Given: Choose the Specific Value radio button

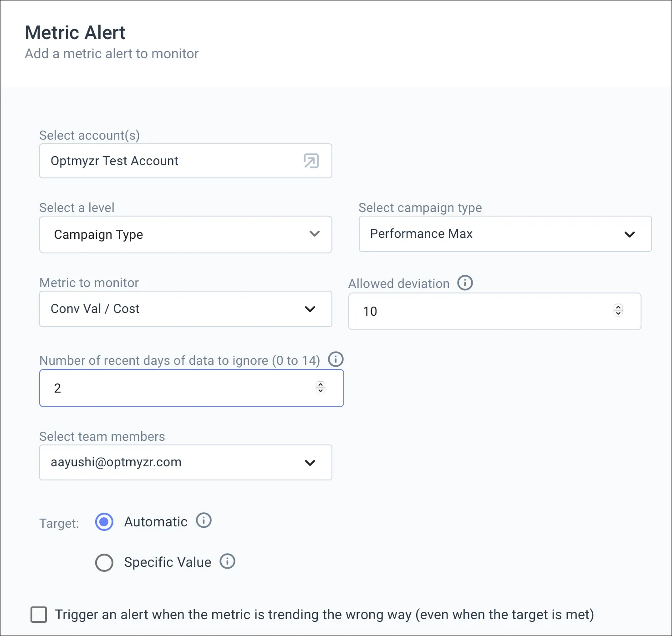Looking at the screenshot, I should pyautogui.click(x=104, y=562).
